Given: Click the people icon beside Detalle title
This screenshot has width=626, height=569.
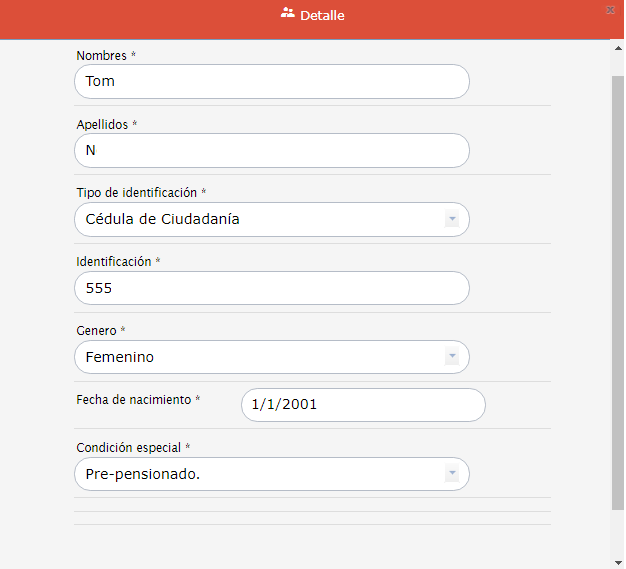Looking at the screenshot, I should pos(287,13).
